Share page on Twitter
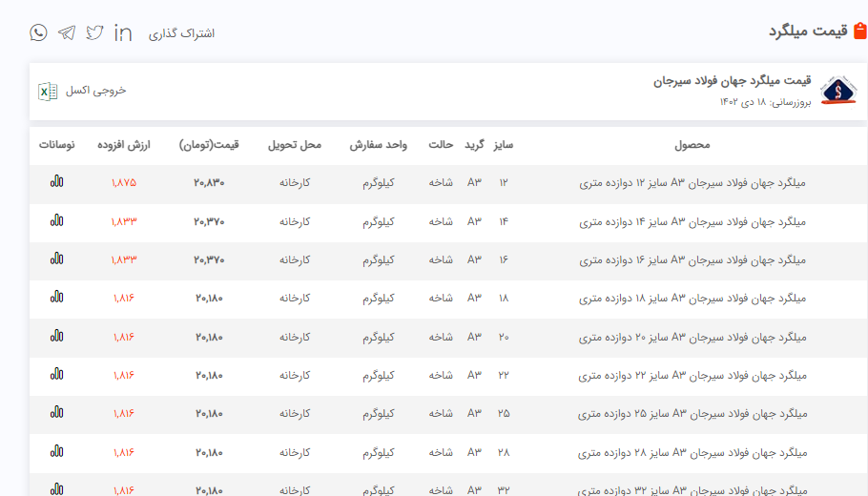The width and height of the screenshot is (868, 496). pos(94,32)
